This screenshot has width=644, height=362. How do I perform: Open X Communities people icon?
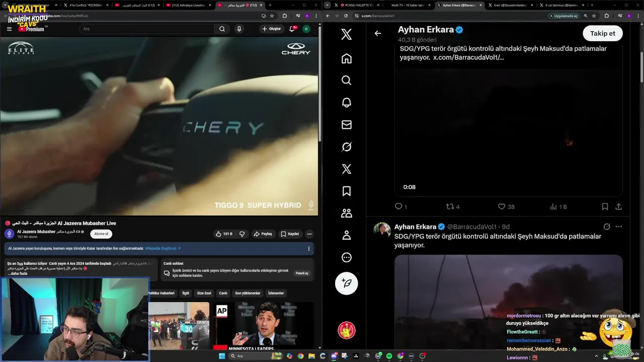click(346, 213)
